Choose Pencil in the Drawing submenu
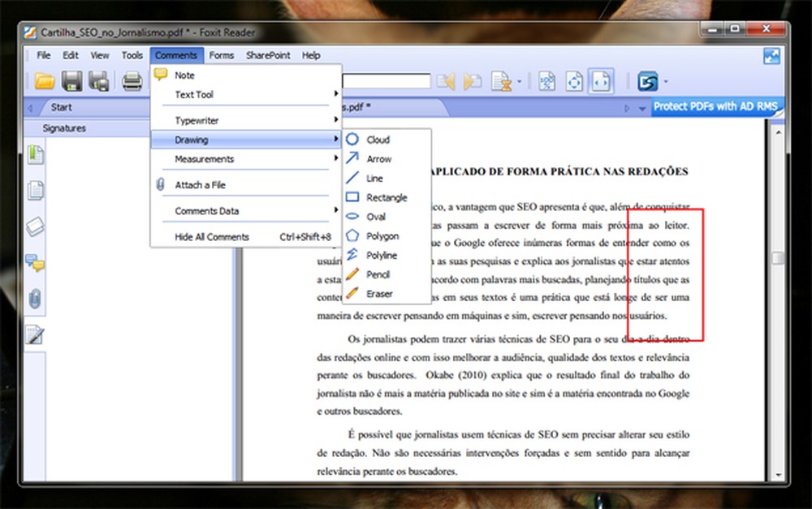Screen dimensions: 812x509 [378, 275]
